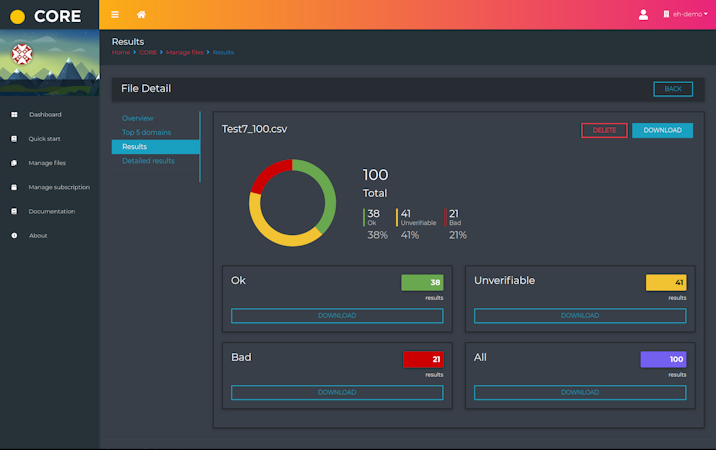Switch to Top 5 domains tab

point(146,132)
